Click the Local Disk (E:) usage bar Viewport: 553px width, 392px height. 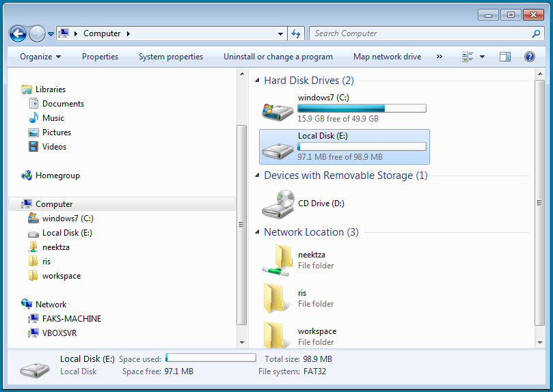pos(362,147)
